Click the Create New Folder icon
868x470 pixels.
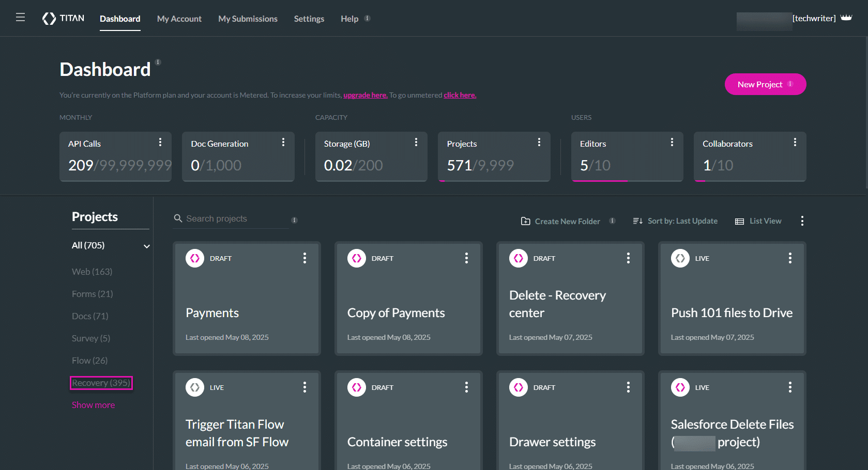(x=525, y=221)
